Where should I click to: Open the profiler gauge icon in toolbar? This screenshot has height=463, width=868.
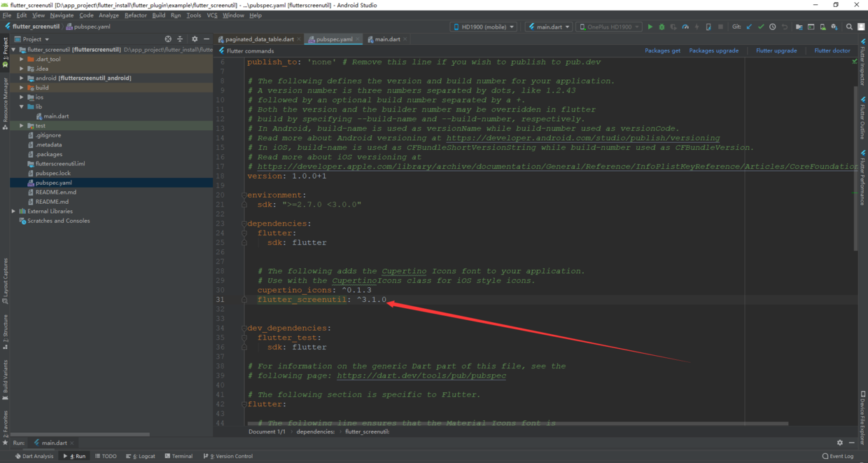[685, 27]
